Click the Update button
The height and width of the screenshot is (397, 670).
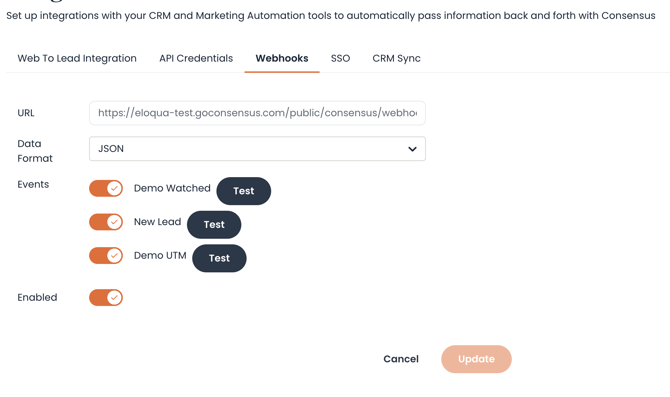[476, 359]
